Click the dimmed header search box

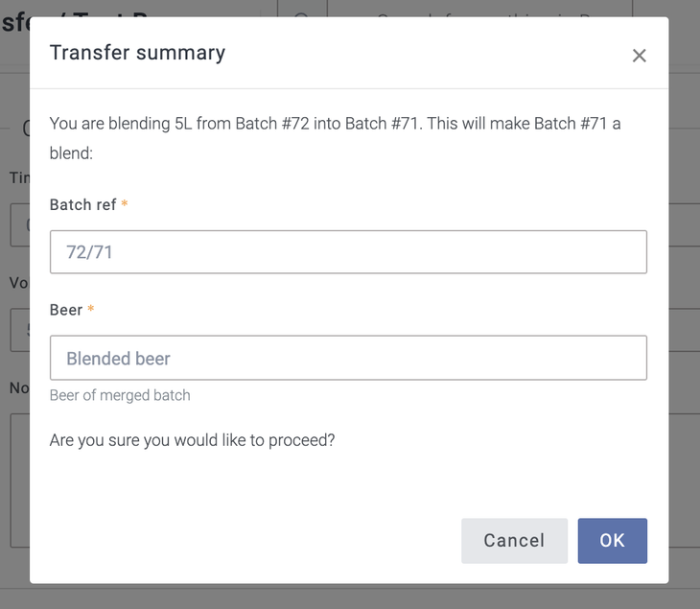pos(479,10)
